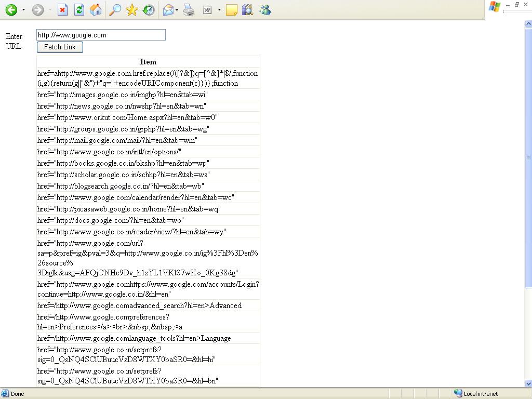Viewport: 532px width, 399px height.
Task: Select the preferences?hl=en row
Action: (148, 322)
